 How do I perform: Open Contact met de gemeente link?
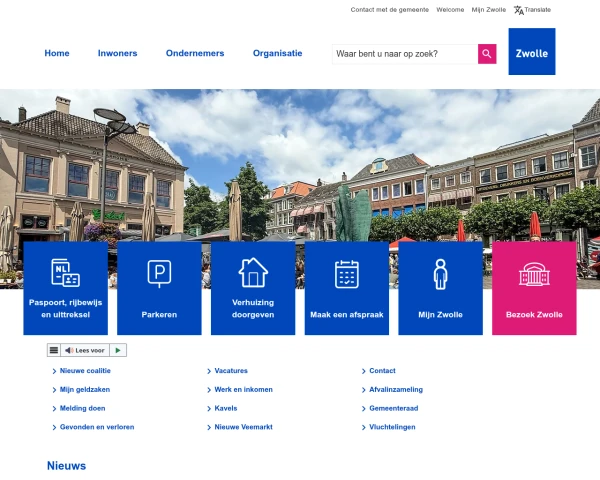point(390,10)
